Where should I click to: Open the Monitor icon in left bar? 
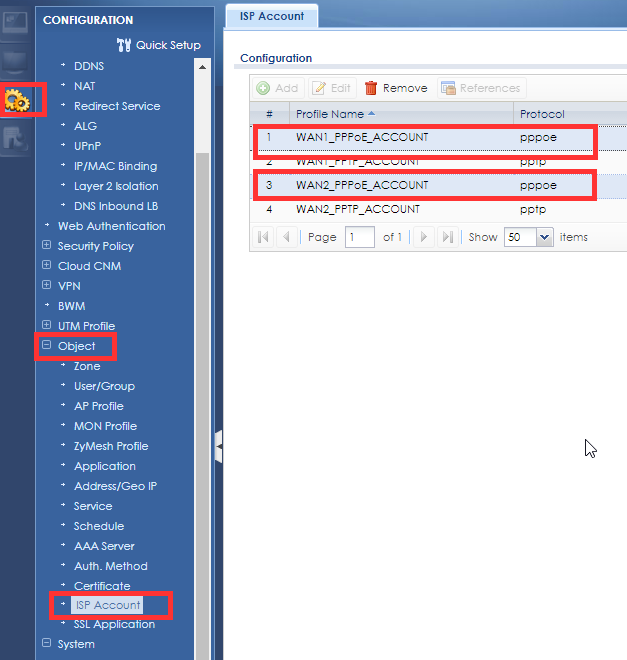point(16,62)
